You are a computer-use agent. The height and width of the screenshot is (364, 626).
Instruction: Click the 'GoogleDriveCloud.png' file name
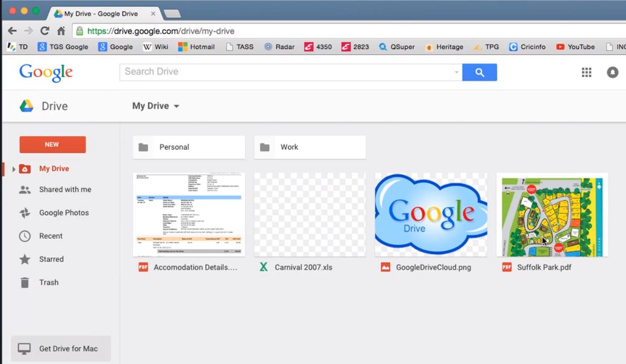[x=434, y=267]
